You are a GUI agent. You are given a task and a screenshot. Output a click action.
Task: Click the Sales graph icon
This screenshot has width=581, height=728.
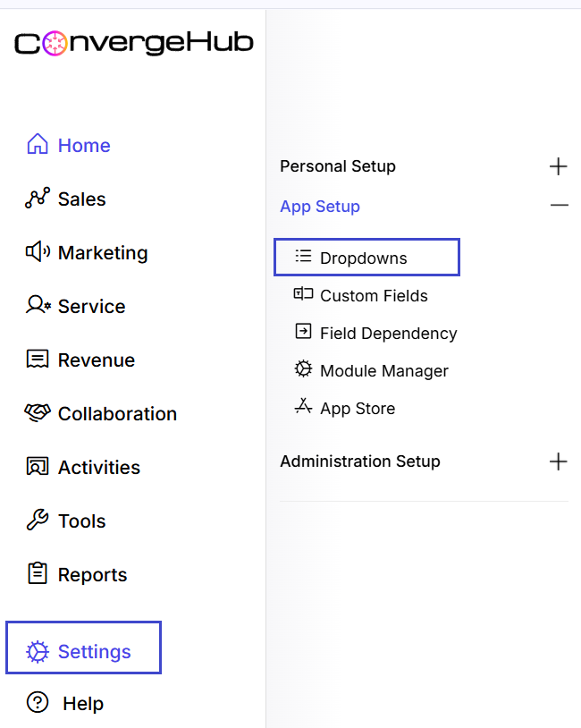pyautogui.click(x=38, y=199)
